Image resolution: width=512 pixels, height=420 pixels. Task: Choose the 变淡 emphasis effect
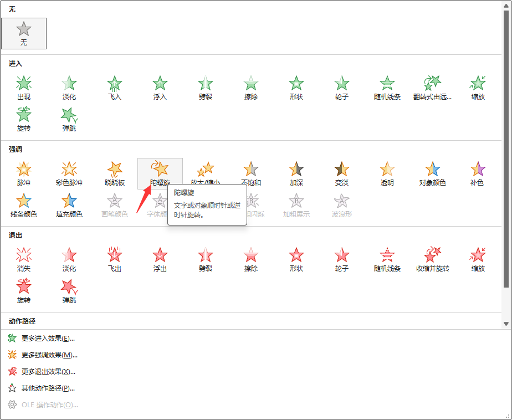pos(341,174)
